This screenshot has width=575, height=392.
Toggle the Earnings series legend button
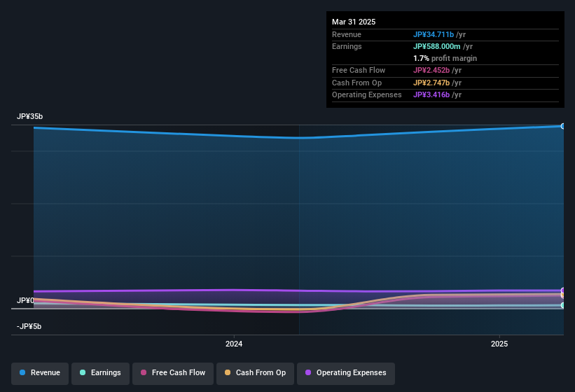(x=100, y=373)
